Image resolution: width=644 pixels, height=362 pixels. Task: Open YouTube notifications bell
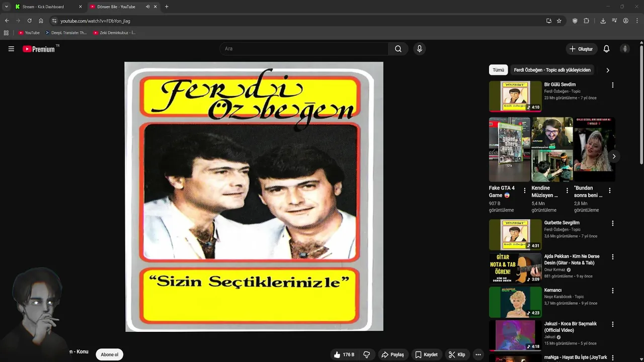[606, 49]
